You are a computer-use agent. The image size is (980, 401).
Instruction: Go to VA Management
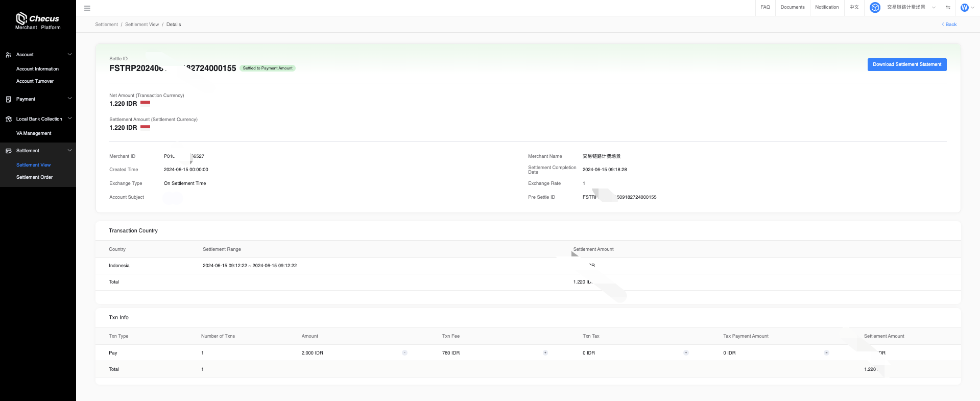click(34, 133)
